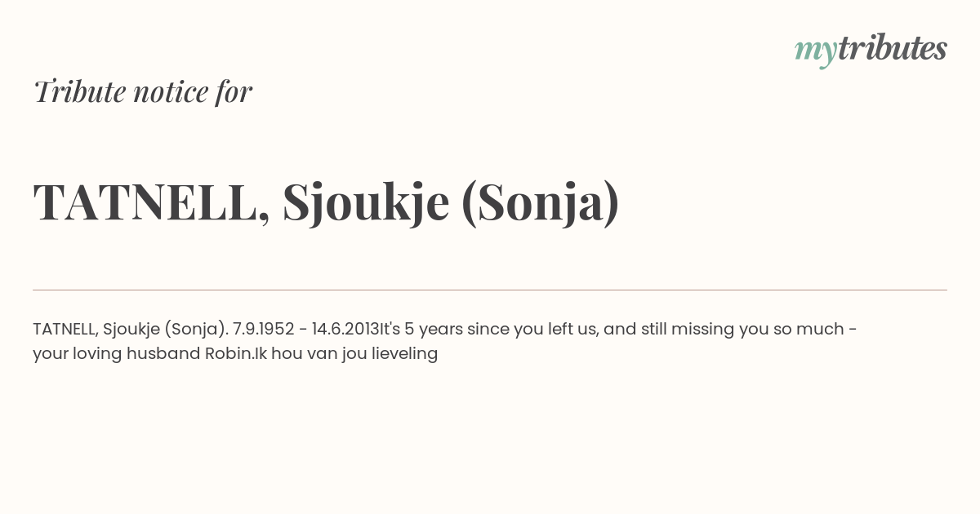Click the Dutch phrase "Ik hou van jou"
This screenshot has height=514, width=980.
pyautogui.click(x=313, y=354)
